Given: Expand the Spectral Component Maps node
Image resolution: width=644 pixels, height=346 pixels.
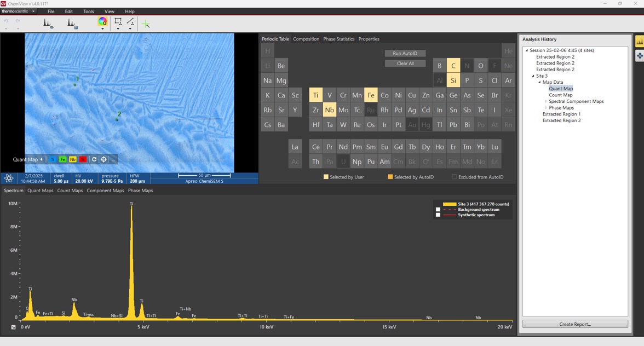Looking at the screenshot, I should 546,101.
